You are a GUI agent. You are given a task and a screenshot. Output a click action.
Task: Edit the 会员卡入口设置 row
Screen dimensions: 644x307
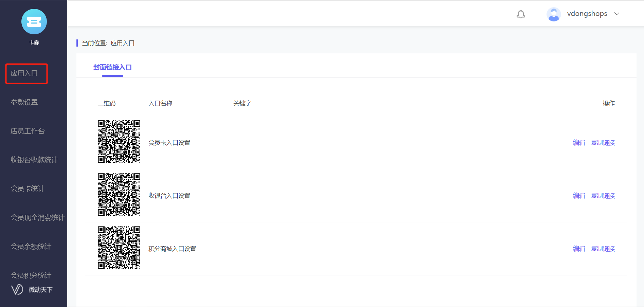click(x=579, y=143)
